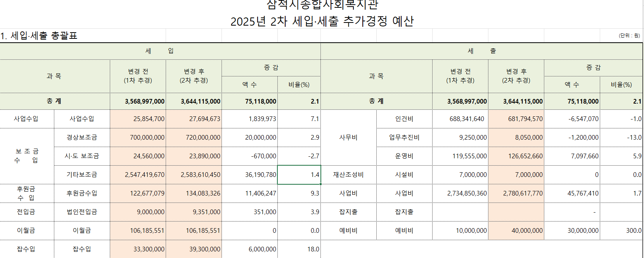
Task: Select the (단위 : 원) unit note cell
Action: coord(629,36)
